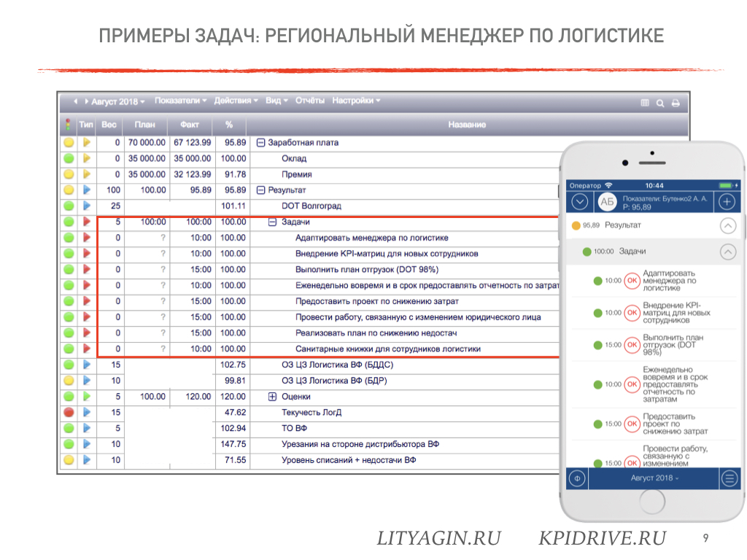Screen dimensions: 747x560
Task: Tap the plus icon in phone header
Action: [x=727, y=202]
